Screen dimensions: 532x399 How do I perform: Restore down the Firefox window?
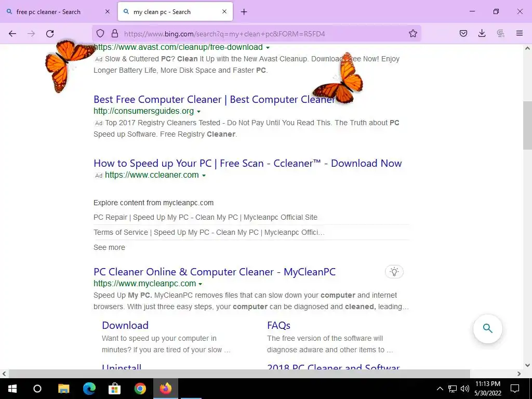pyautogui.click(x=496, y=11)
